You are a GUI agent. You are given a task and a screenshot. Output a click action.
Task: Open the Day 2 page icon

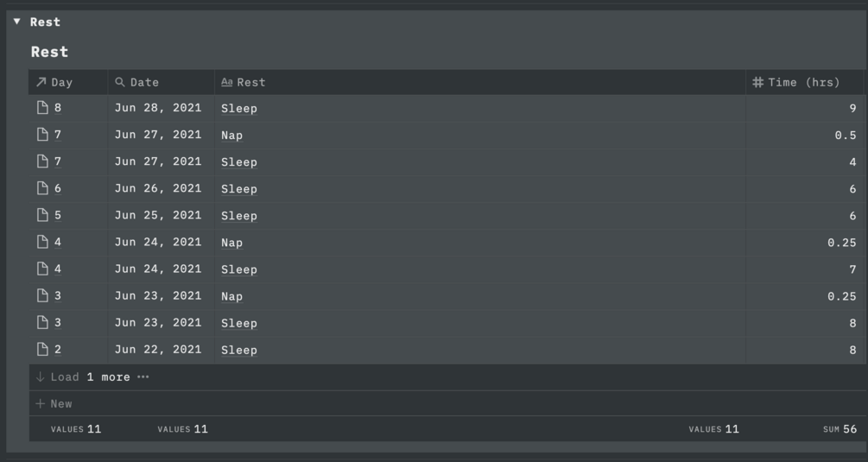click(x=42, y=350)
